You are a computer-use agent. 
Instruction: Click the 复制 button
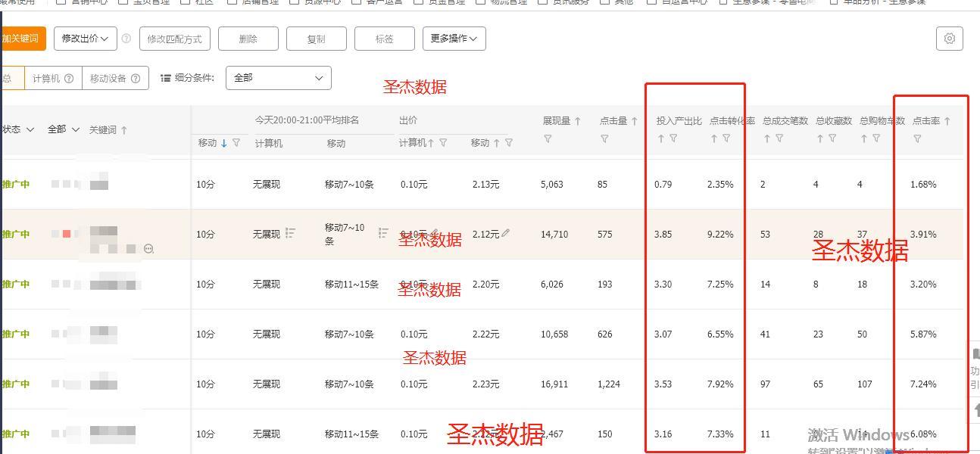tap(316, 39)
